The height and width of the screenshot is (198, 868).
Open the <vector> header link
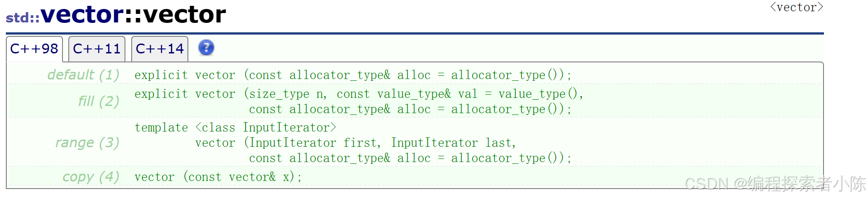(x=796, y=7)
